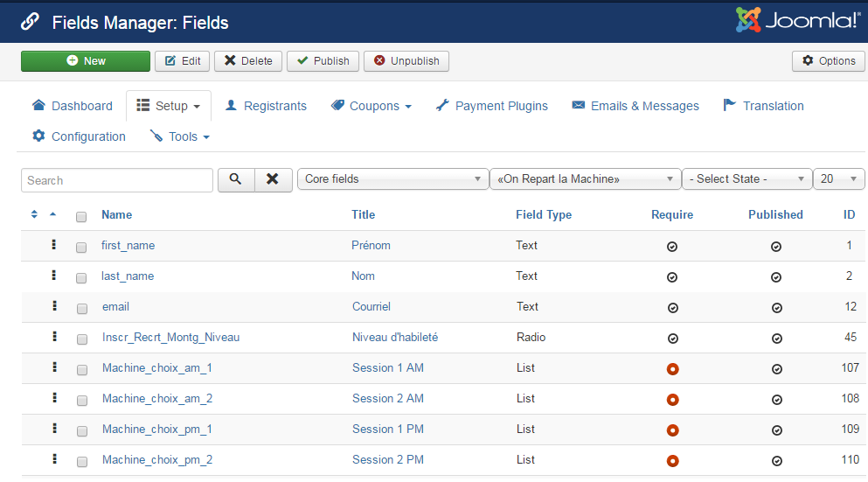Open the Core fields filter dropdown

(392, 179)
